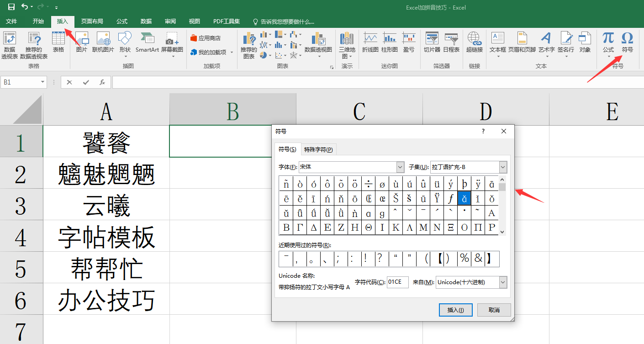Save the workbook using the save icon
The height and width of the screenshot is (344, 644).
coord(11,7)
